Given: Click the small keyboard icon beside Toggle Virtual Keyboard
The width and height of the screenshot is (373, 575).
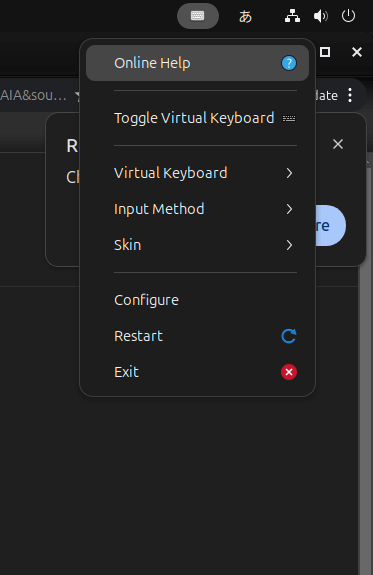Looking at the screenshot, I should 289,118.
